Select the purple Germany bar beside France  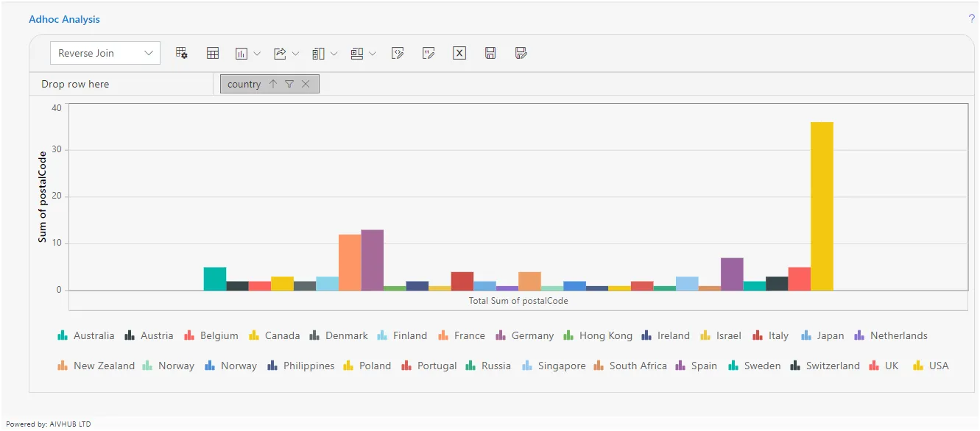[373, 260]
